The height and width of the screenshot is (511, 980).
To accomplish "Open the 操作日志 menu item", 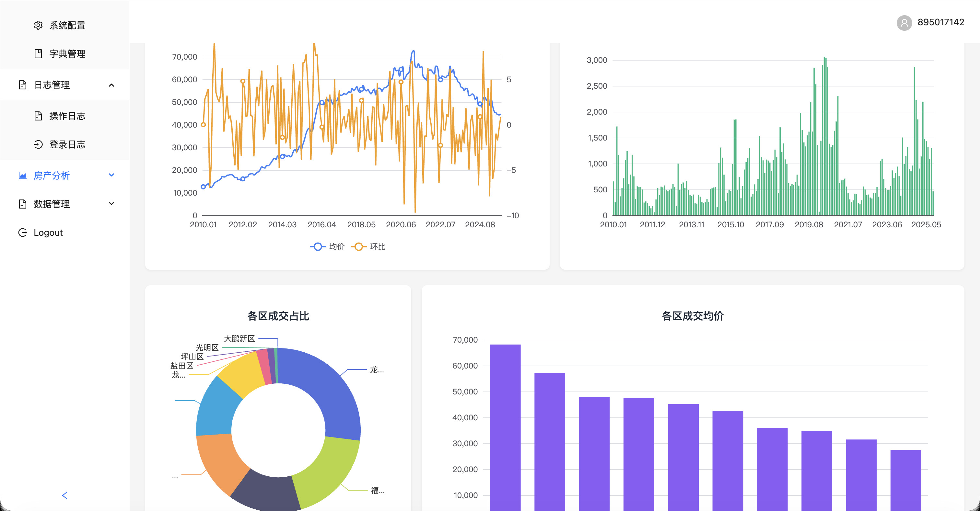I will (67, 116).
